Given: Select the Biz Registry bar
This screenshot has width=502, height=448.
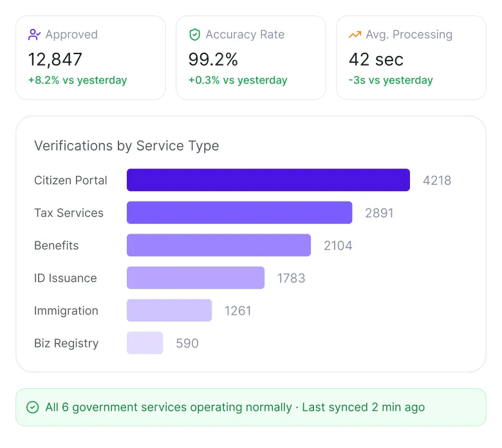Looking at the screenshot, I should point(145,343).
